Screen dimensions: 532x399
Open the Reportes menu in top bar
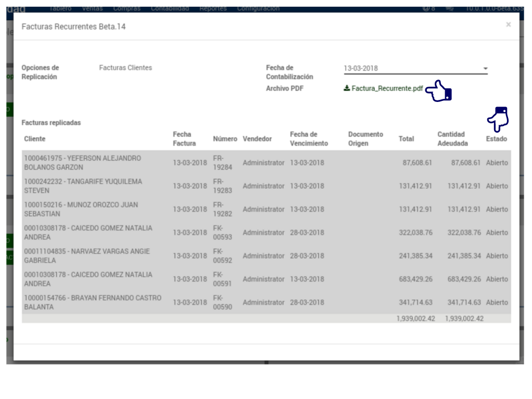pyautogui.click(x=212, y=8)
